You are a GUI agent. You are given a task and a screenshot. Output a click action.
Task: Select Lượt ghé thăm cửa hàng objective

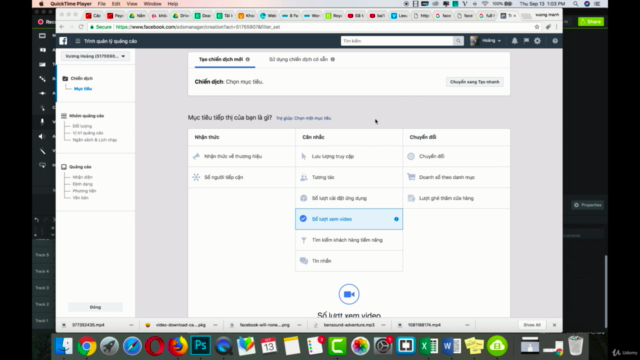tap(456, 198)
